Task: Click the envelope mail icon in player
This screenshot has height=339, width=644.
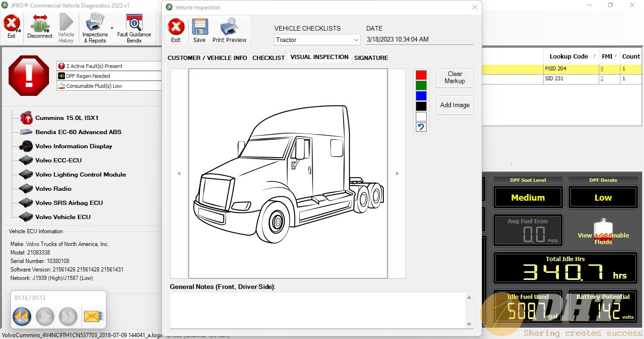Action: (x=93, y=316)
